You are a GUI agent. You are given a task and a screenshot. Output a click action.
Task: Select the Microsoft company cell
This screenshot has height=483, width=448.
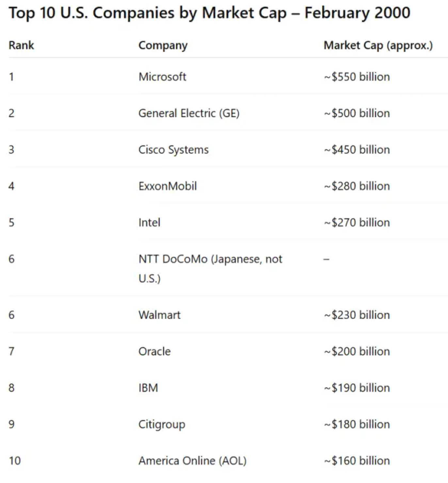[162, 77]
